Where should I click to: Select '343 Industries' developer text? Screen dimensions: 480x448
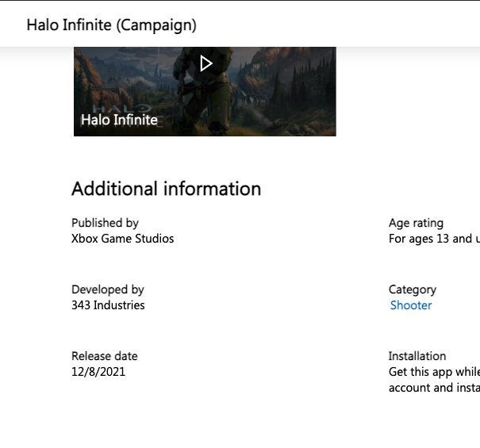(x=108, y=305)
